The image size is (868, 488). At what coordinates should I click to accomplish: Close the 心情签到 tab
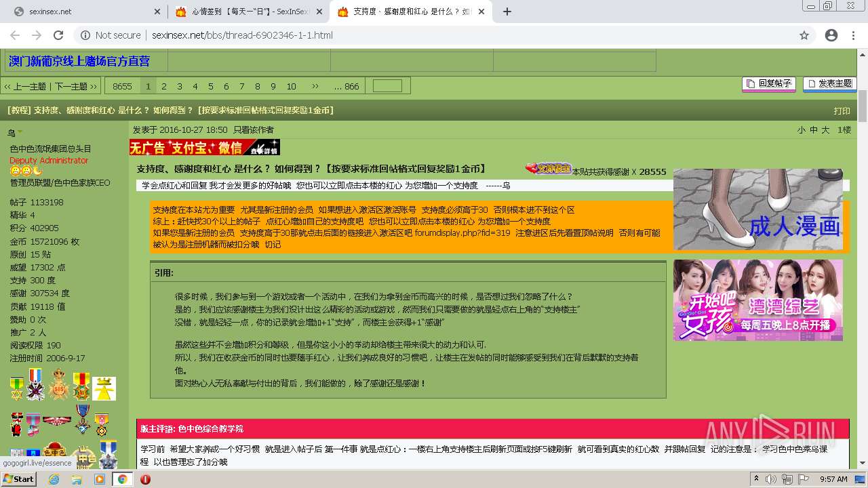click(319, 12)
